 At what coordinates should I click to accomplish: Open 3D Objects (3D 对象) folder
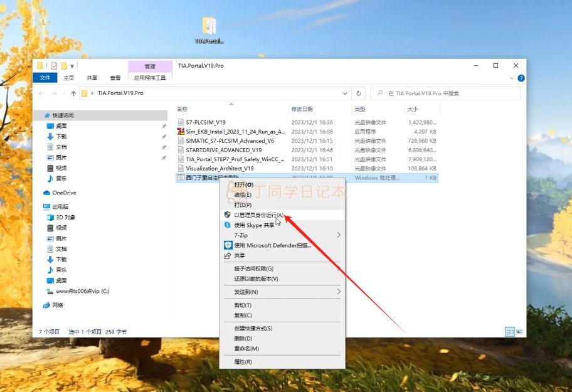[x=65, y=218]
